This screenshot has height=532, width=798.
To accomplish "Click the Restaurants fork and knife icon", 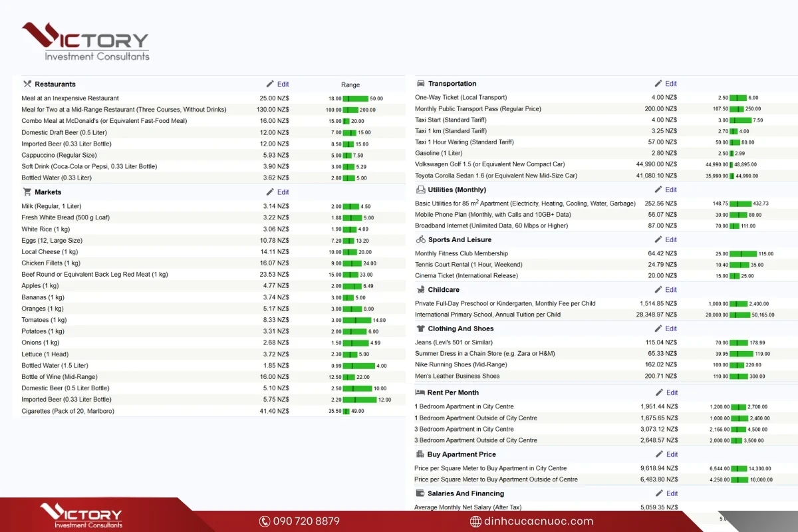I will click(27, 84).
